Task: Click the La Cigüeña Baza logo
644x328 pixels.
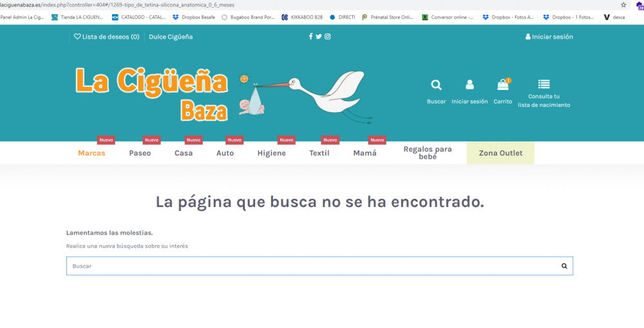Action: [x=224, y=95]
